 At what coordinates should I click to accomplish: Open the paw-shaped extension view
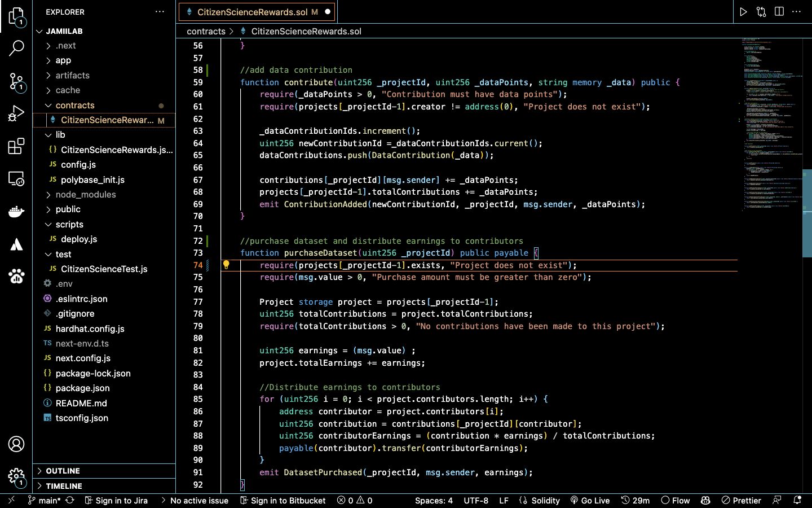tap(16, 277)
